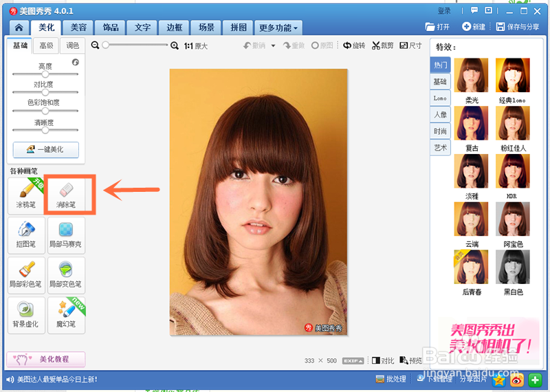
Task: Open the 裁剪 crop tool
Action: (383, 45)
